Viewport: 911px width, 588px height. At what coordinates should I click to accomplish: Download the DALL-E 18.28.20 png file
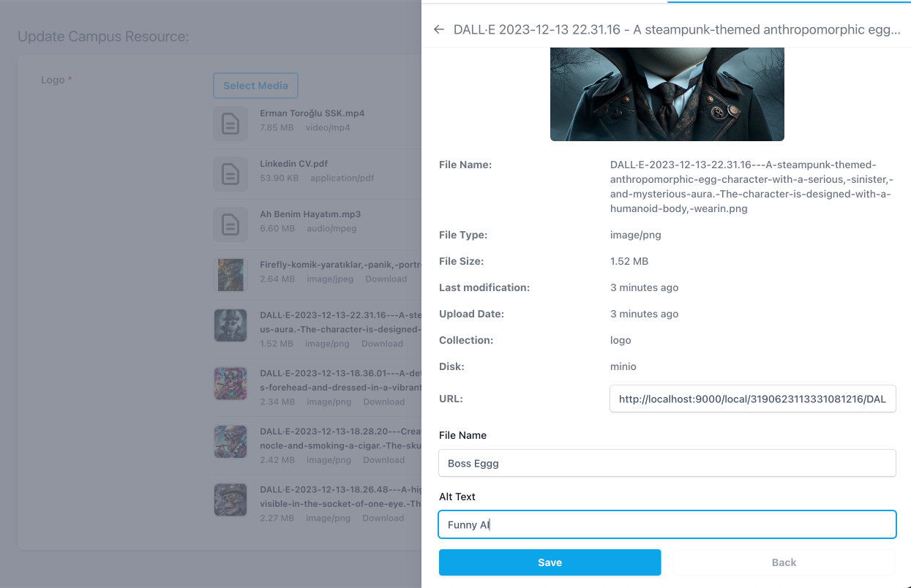(384, 460)
